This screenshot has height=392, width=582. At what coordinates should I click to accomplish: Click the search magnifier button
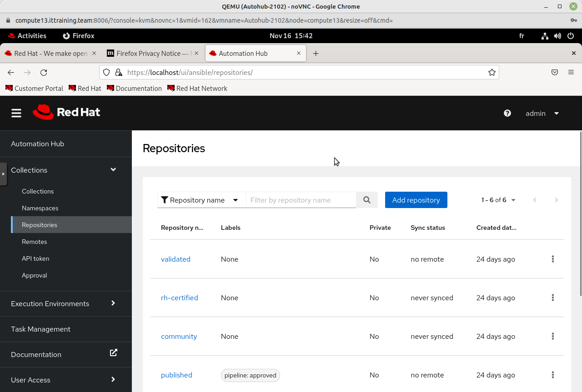pos(367,200)
